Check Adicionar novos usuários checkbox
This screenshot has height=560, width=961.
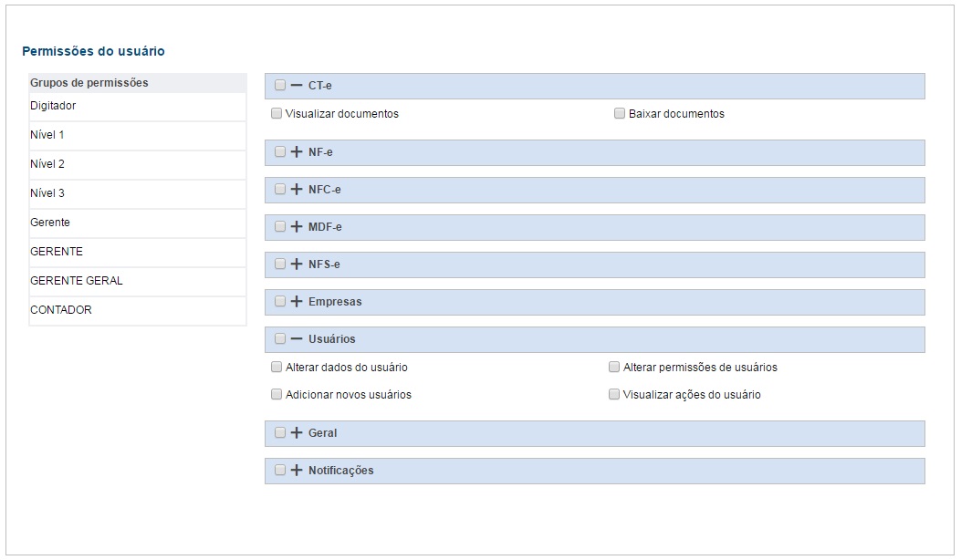pos(277,395)
